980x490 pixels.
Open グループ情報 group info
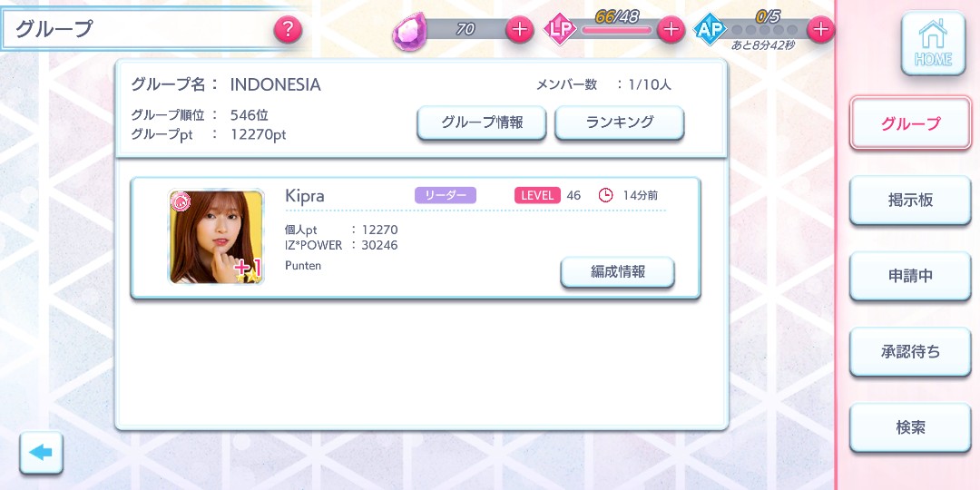[x=482, y=122]
